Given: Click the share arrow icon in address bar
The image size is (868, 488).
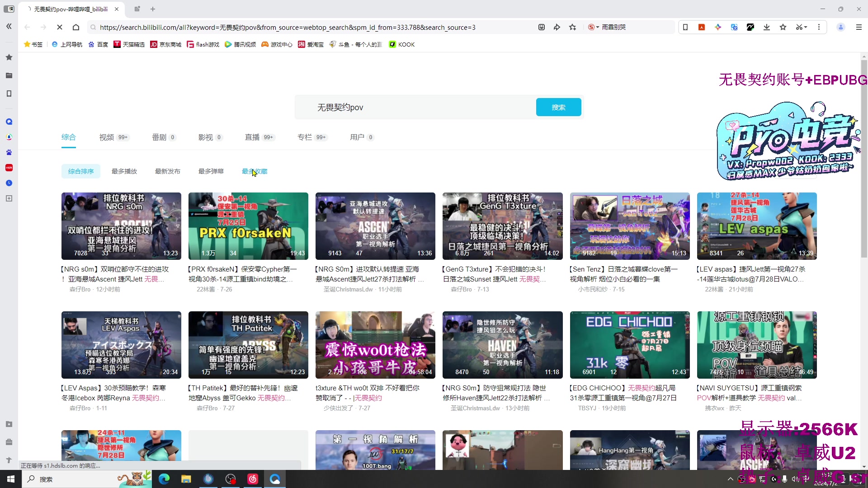Looking at the screenshot, I should (557, 27).
